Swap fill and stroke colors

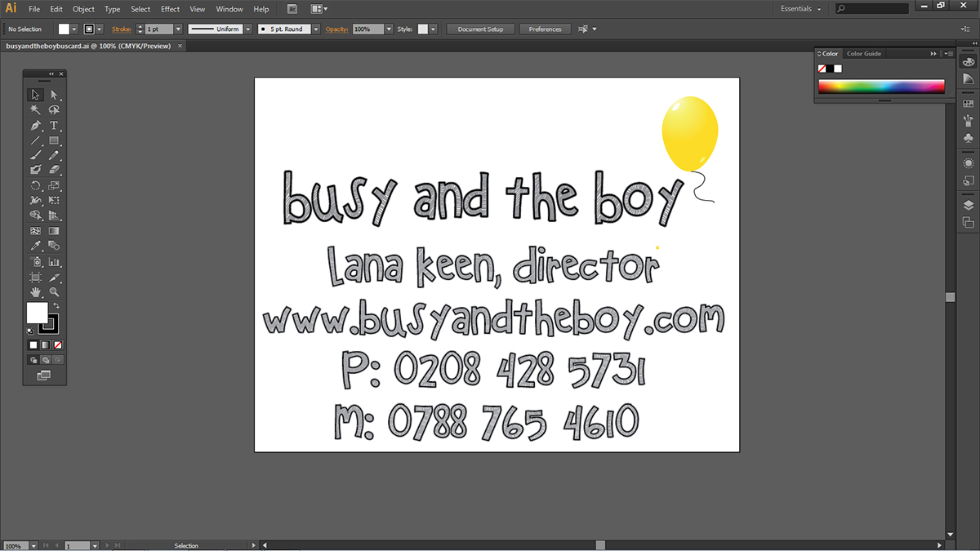56,306
